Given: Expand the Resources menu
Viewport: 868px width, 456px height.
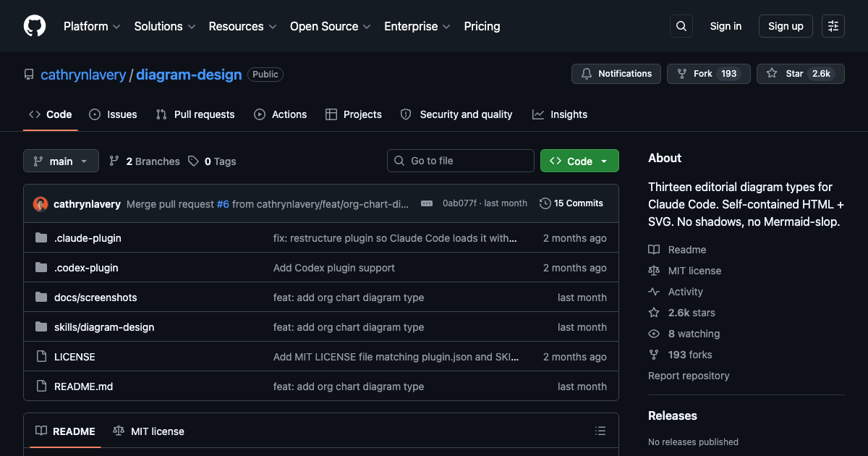Looking at the screenshot, I should [x=242, y=26].
